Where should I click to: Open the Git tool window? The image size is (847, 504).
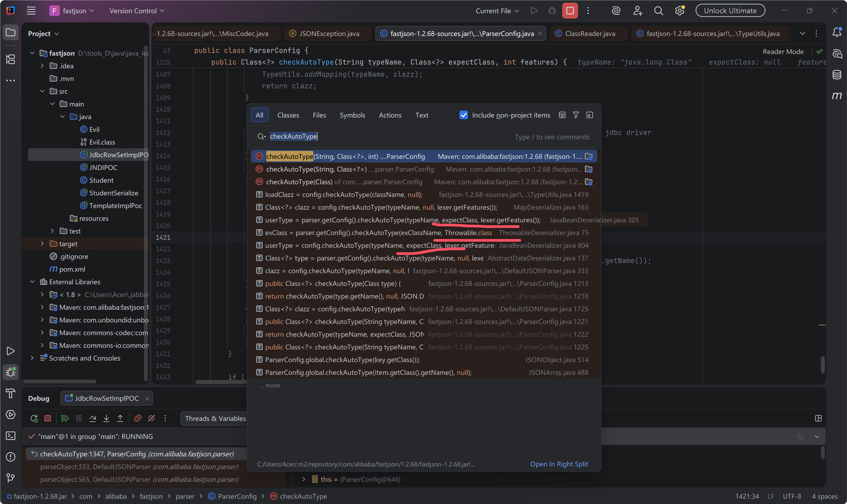pyautogui.click(x=11, y=478)
